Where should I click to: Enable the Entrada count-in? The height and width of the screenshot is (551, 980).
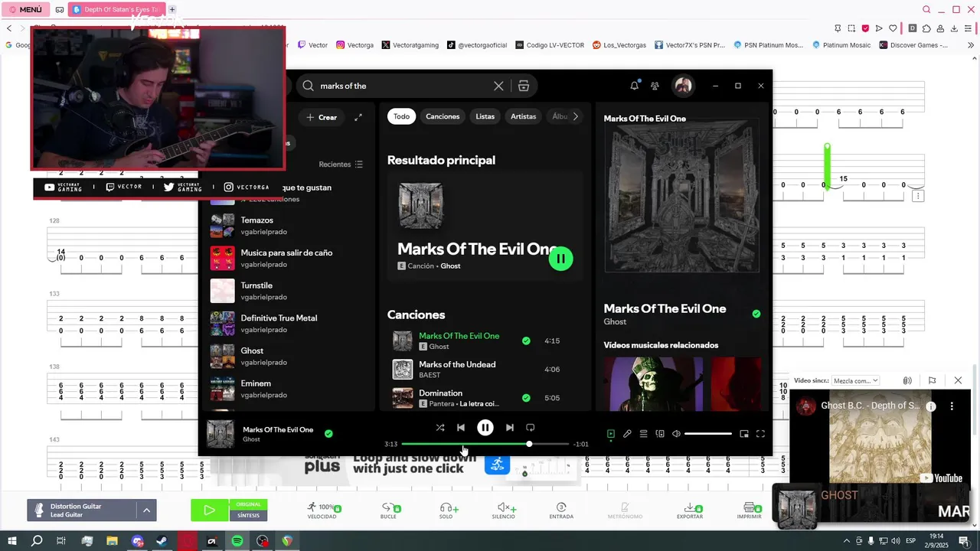[x=561, y=510]
